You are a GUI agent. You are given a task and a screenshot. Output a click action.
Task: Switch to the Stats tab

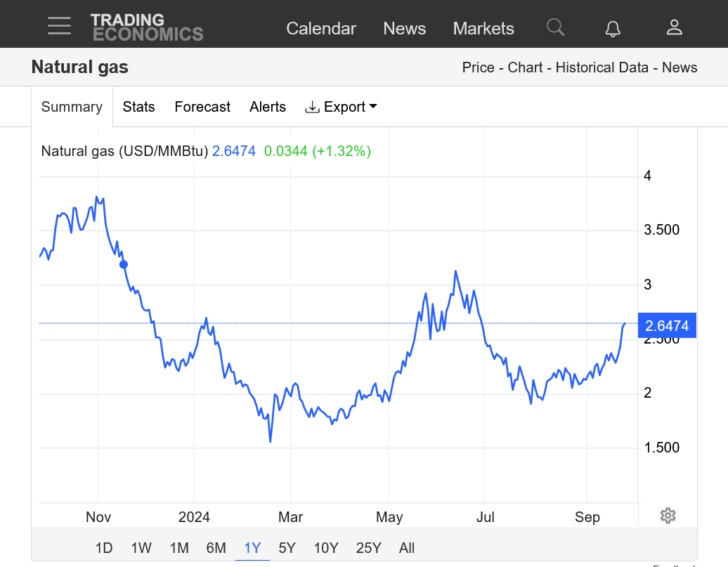pyautogui.click(x=138, y=107)
